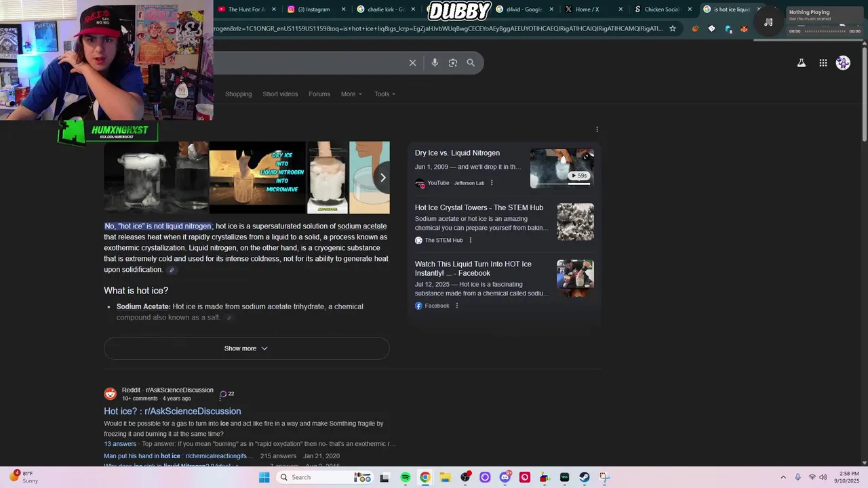Open 'Dry Ice vs. Liquid Nitrogen' video
Screen dimensions: 868x488
point(457,153)
